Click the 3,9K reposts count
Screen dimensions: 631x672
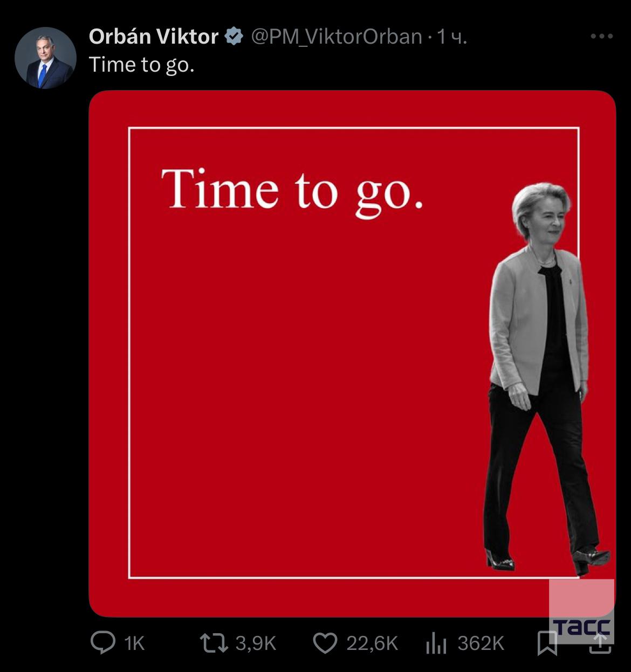(x=256, y=643)
